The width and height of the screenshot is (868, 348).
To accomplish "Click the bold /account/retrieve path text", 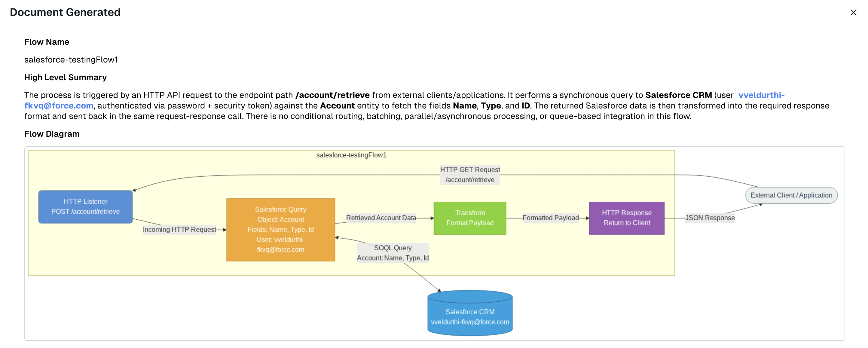I will click(332, 95).
